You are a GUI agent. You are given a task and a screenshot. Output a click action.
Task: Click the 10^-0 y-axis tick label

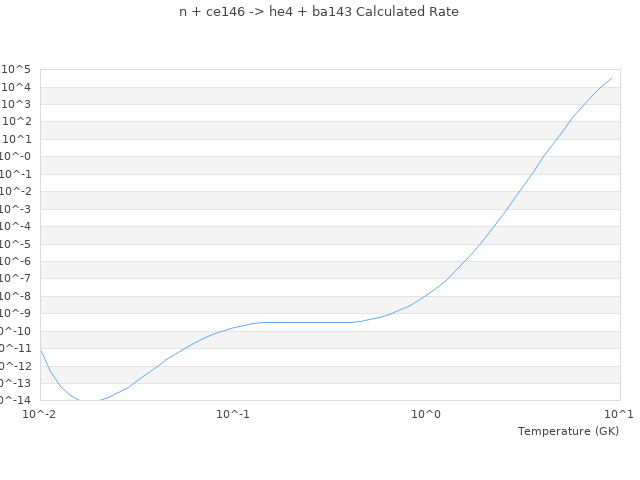[15, 156]
